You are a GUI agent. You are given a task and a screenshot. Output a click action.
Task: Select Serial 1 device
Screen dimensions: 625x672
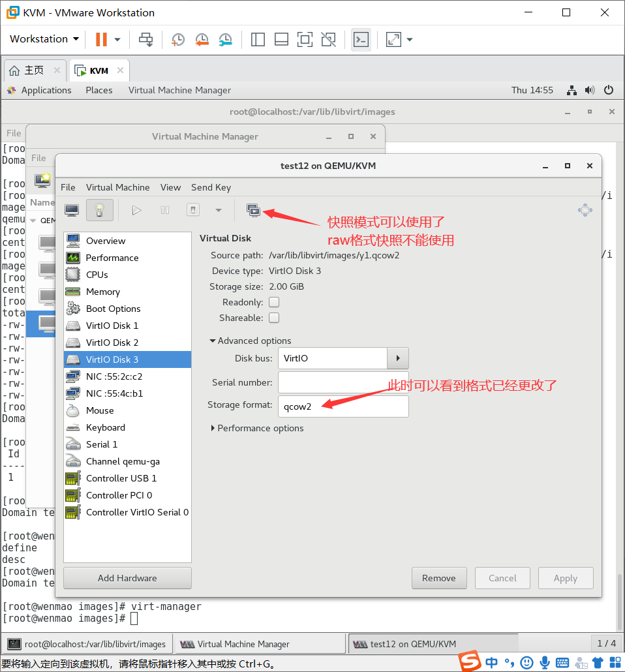point(127,444)
